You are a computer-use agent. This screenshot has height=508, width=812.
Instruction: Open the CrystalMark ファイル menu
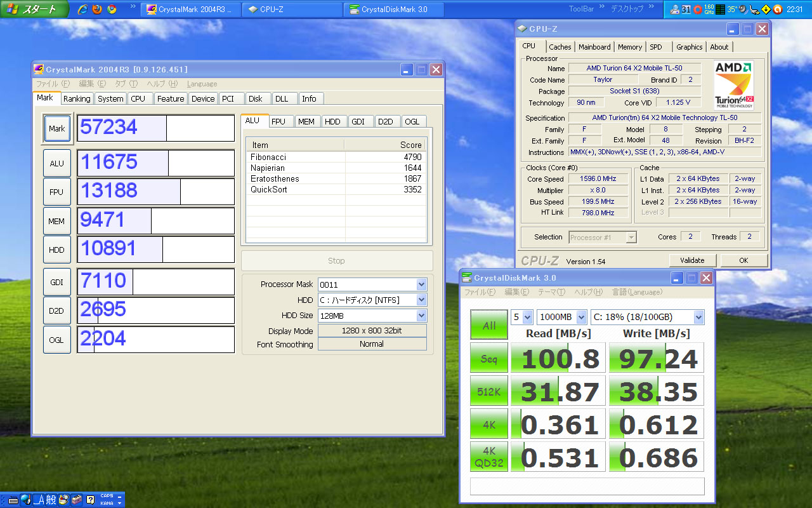coord(53,84)
